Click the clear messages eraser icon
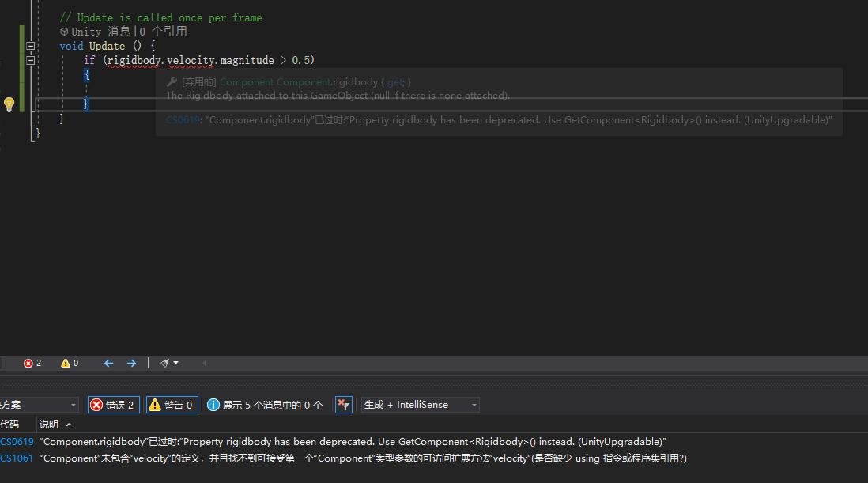The image size is (868, 483). tap(164, 363)
